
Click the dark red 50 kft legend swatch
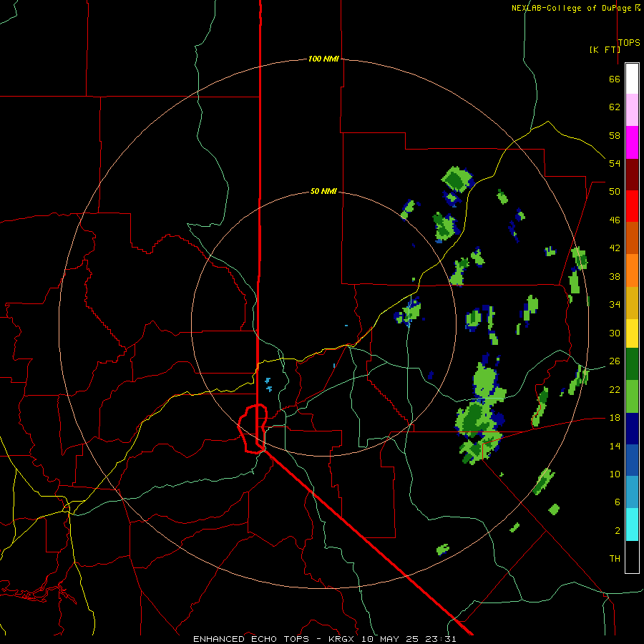[632, 175]
